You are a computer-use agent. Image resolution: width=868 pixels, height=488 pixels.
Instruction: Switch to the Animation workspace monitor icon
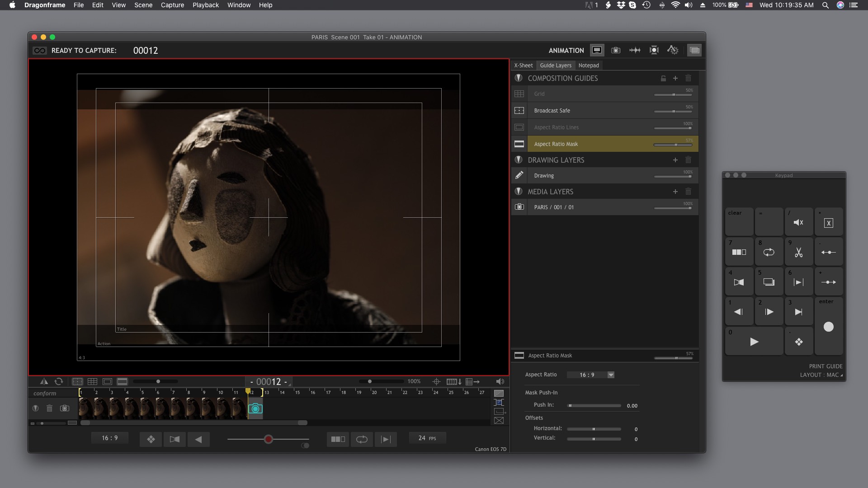[x=597, y=50]
